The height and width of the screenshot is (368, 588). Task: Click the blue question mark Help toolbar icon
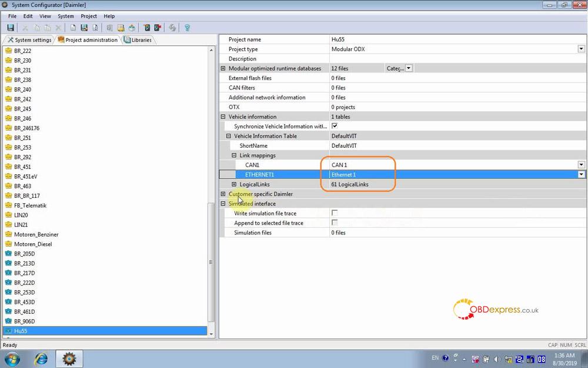(187, 28)
